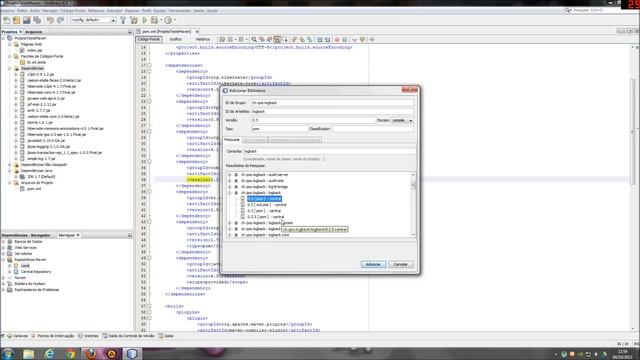Collapse the Dependências node in the project tree

tap(10, 69)
